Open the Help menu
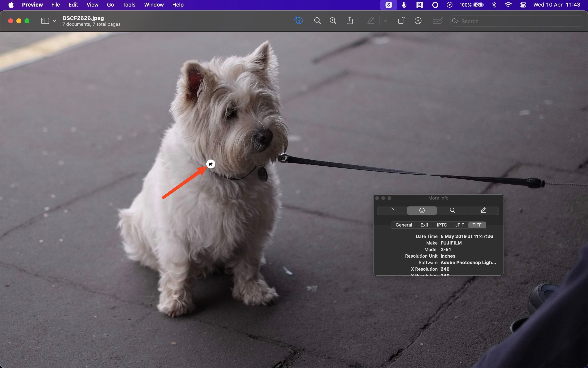Image resolution: width=588 pixels, height=368 pixels. 178,5
